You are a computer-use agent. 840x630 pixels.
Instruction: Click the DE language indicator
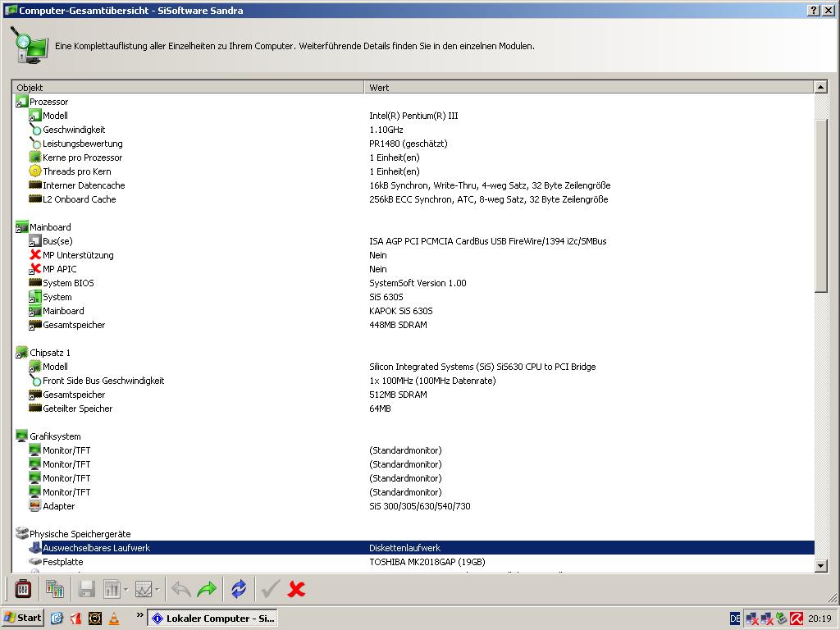click(735, 619)
